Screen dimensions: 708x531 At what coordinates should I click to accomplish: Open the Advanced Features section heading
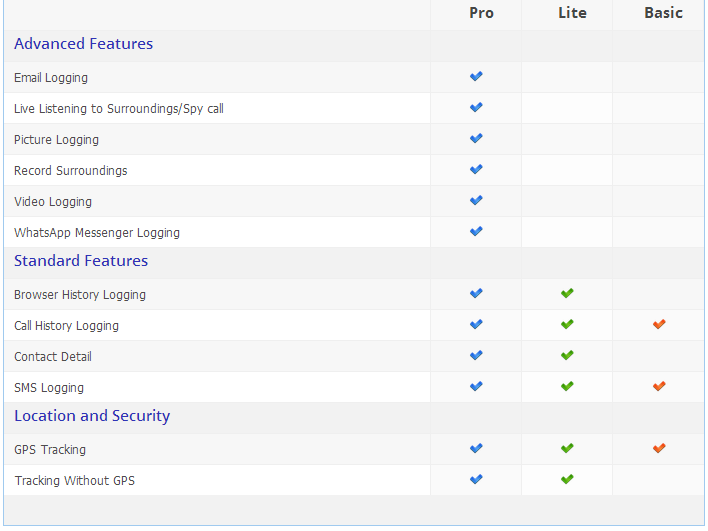pyautogui.click(x=84, y=44)
